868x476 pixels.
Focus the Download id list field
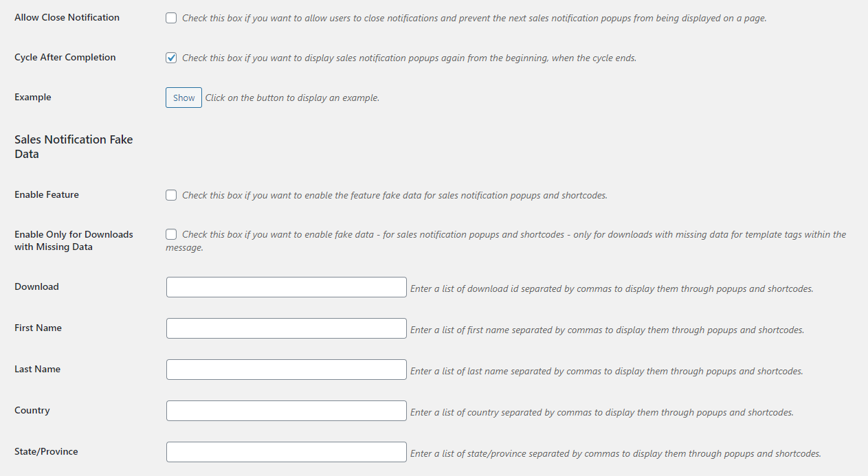[287, 287]
